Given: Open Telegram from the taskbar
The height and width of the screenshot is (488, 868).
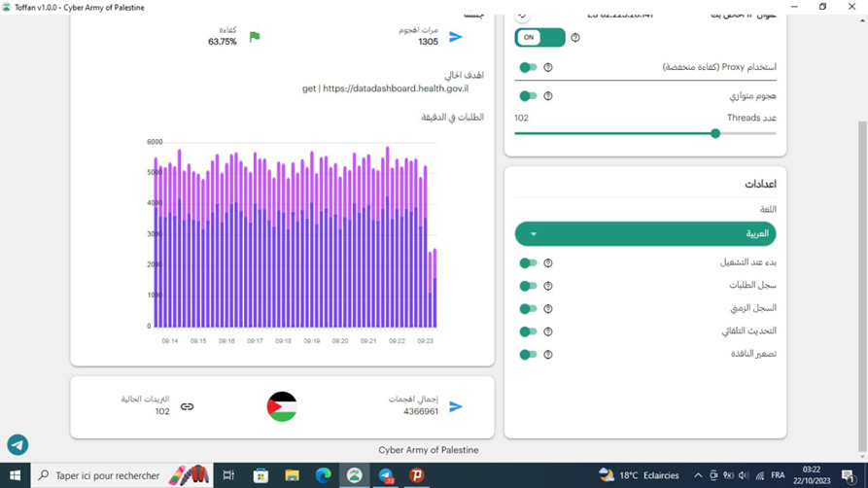Looking at the screenshot, I should coord(386,475).
